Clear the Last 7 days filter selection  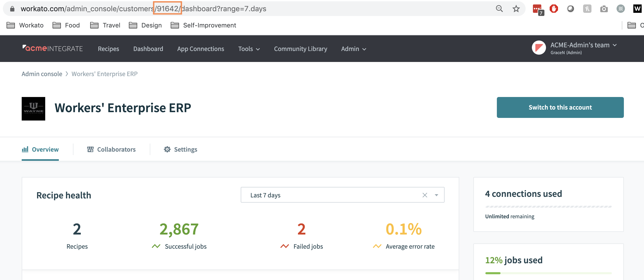tap(424, 195)
